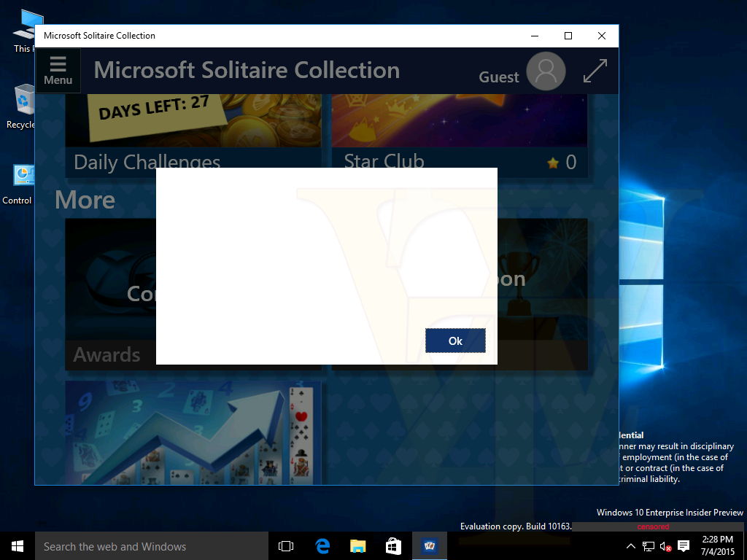This screenshot has height=560, width=747.
Task: Open the statistics tile with the rising arrow
Action: 193,432
